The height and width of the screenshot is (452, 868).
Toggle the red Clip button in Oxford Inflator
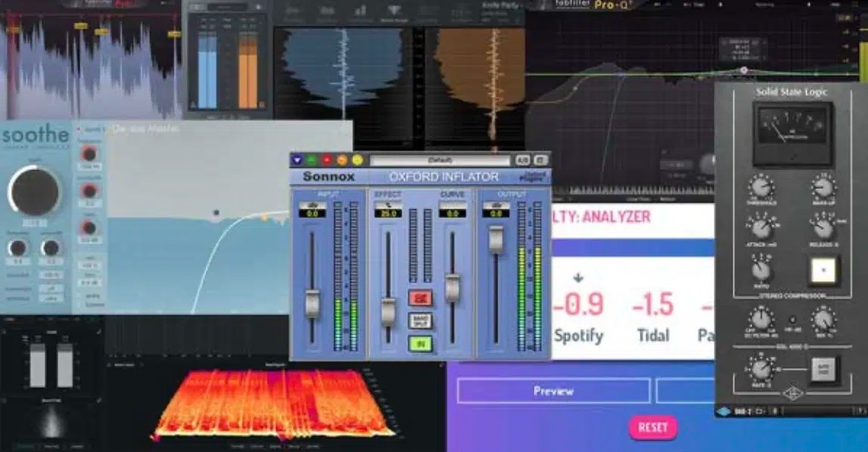click(x=420, y=299)
